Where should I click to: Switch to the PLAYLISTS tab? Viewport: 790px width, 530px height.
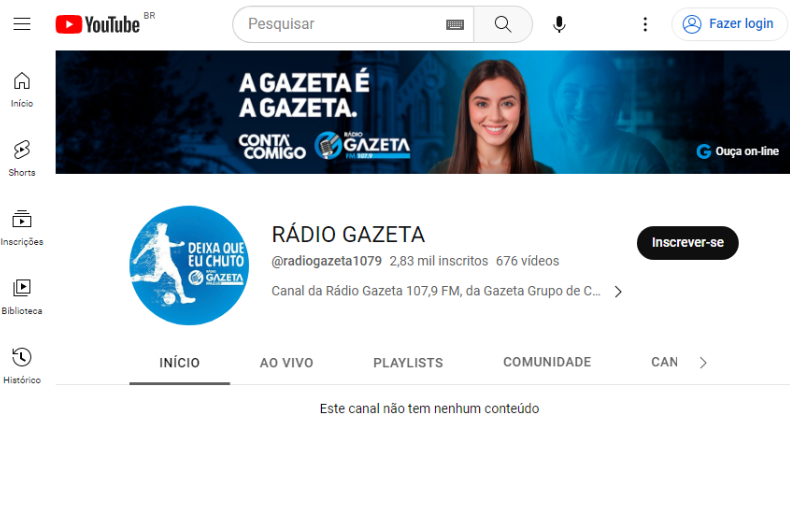click(x=408, y=363)
